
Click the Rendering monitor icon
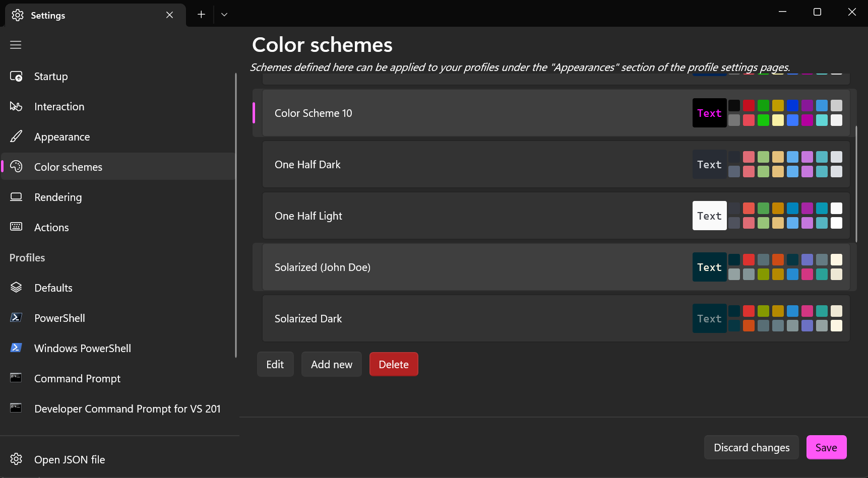pos(16,197)
